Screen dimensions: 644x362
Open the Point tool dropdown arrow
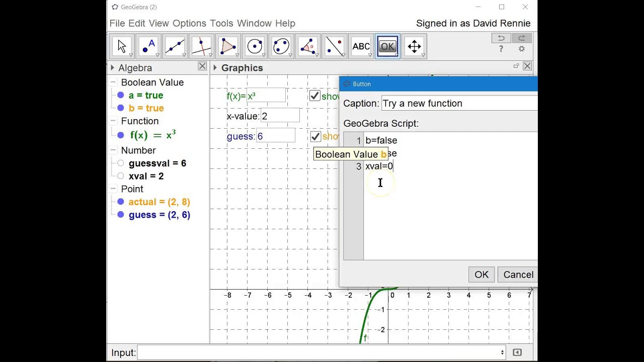tap(157, 55)
